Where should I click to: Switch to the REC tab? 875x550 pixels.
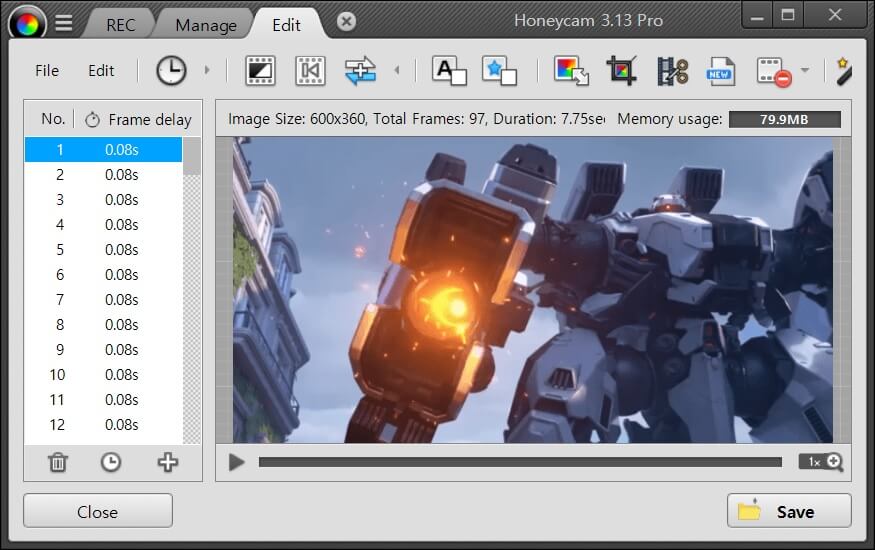(121, 25)
